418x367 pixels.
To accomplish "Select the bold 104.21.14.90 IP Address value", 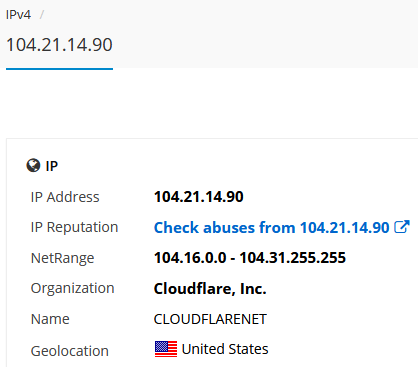I will point(199,197).
